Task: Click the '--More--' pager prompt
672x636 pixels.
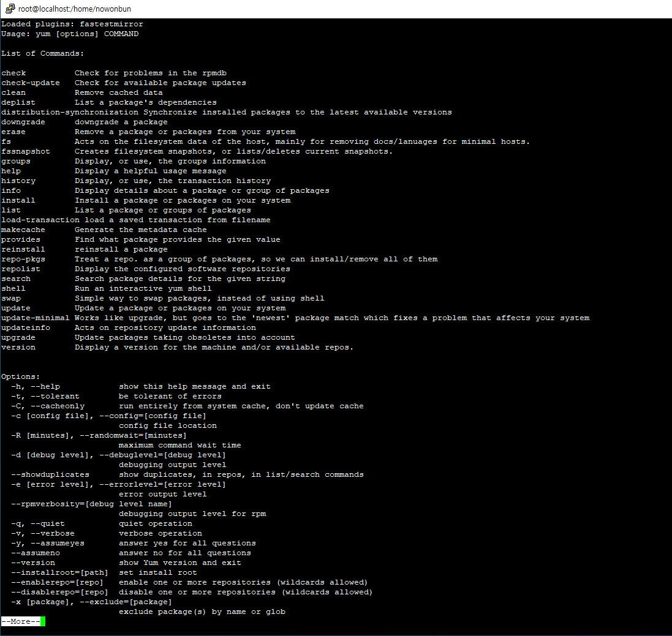Action: pyautogui.click(x=21, y=621)
